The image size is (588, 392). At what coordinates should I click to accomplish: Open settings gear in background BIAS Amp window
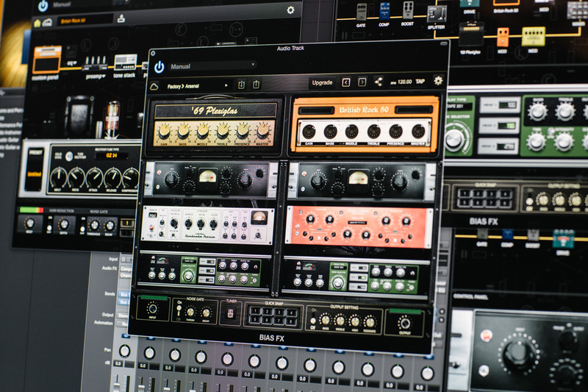coord(290,10)
